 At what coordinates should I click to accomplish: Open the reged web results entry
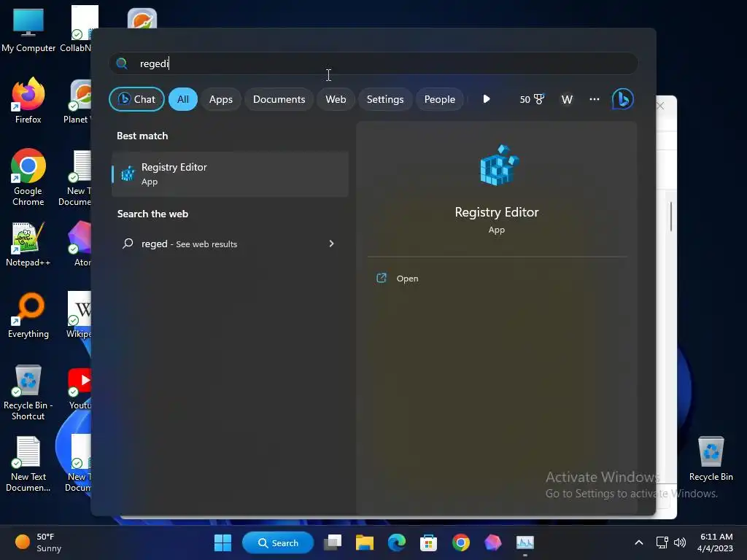[x=230, y=244]
